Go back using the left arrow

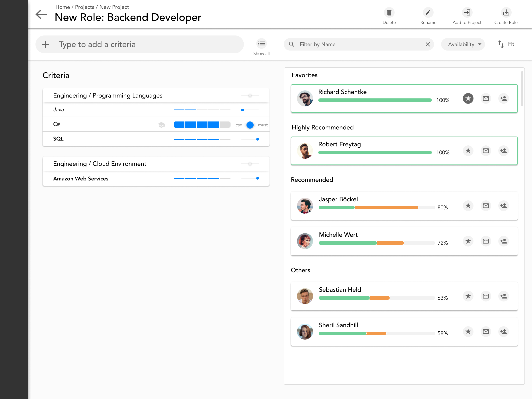[x=41, y=14]
